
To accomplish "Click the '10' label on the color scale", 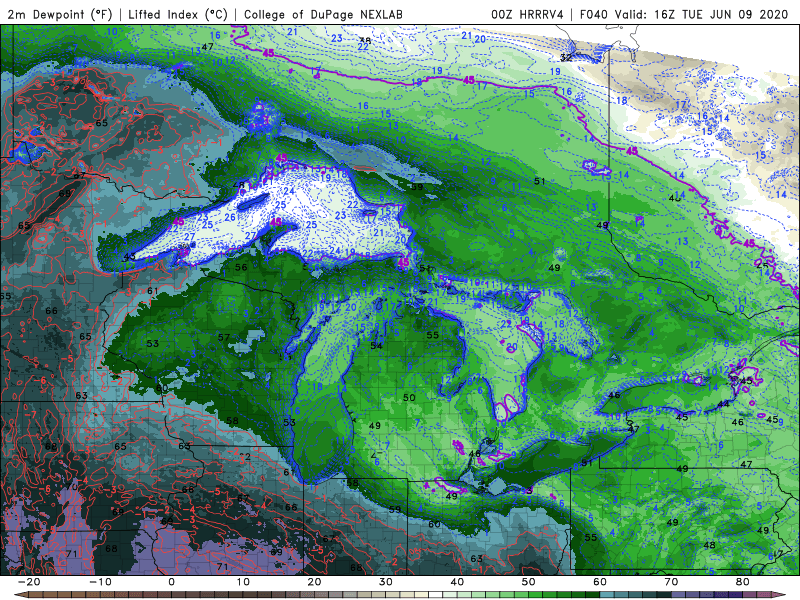I will [243, 582].
